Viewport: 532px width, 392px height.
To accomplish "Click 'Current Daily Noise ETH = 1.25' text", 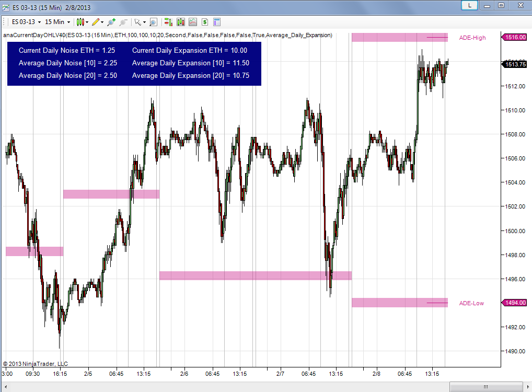I will point(67,50).
